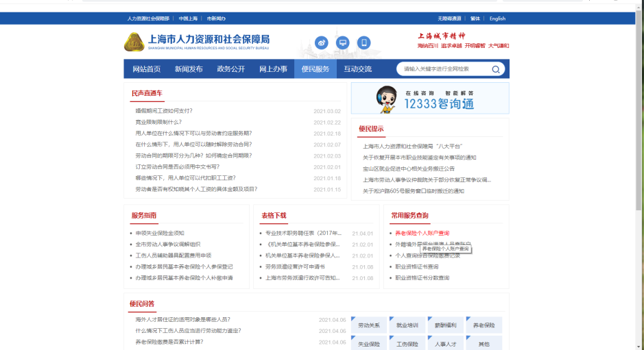Screen dimensions: 644x350
Task: Download 专业技术职务聘任表 (2017年 form
Action: point(303,233)
